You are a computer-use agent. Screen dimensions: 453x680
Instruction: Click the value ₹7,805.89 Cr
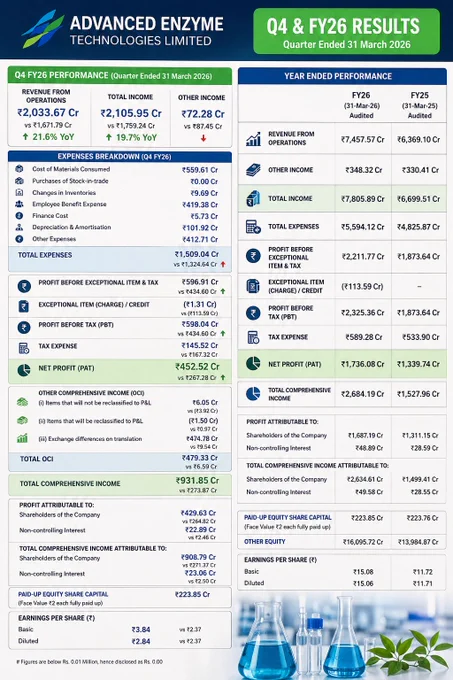pos(363,199)
